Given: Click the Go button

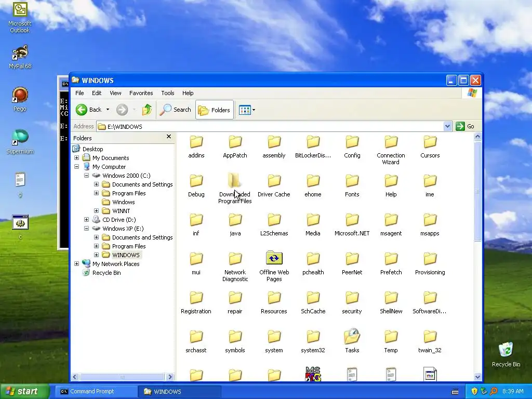Looking at the screenshot, I should click(x=465, y=126).
